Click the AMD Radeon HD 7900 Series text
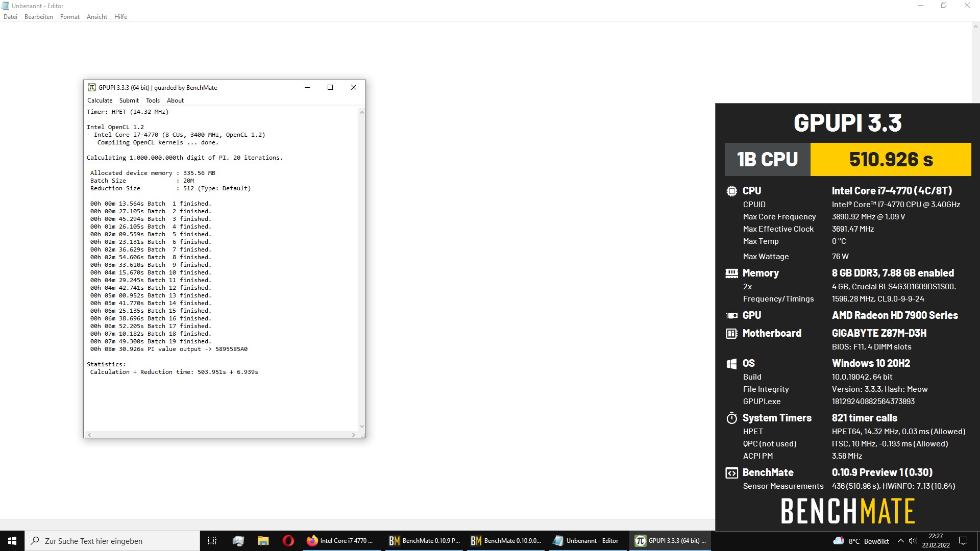 895,315
